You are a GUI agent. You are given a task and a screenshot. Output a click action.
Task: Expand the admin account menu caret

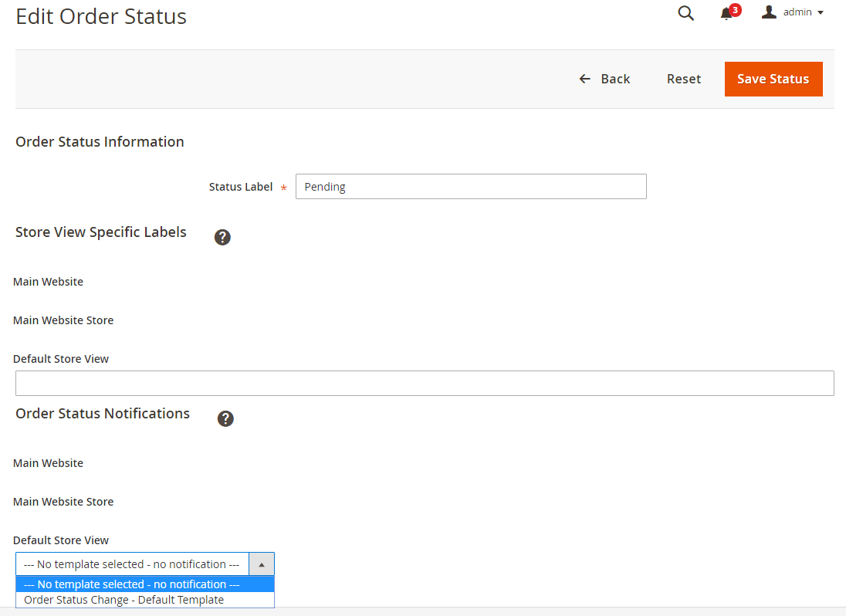coord(821,13)
